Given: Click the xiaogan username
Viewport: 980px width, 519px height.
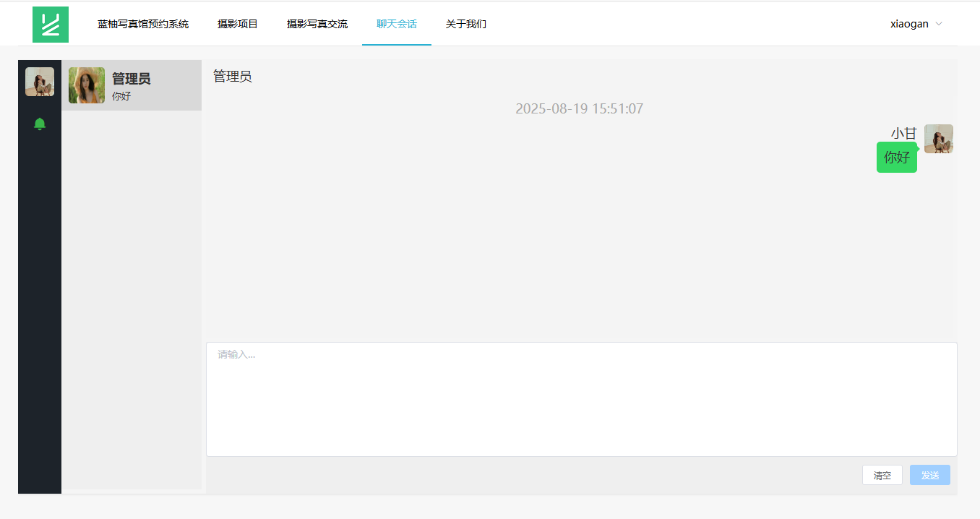Looking at the screenshot, I should click(909, 24).
